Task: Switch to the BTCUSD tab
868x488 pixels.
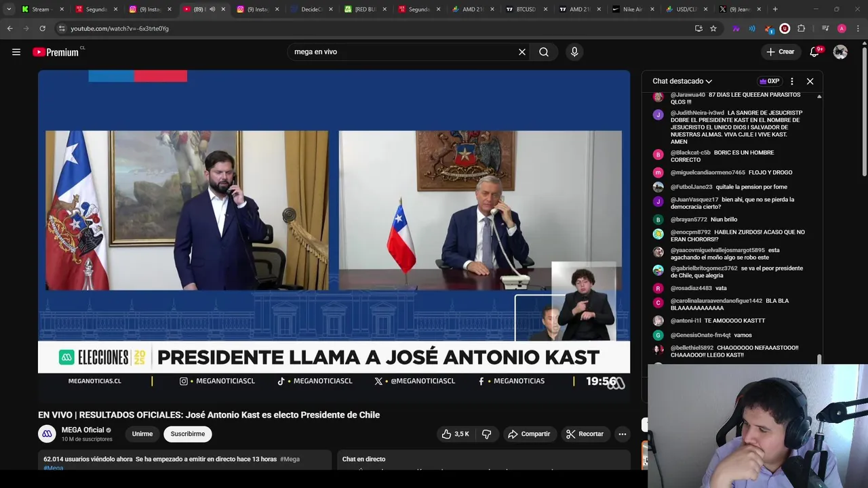Action: (x=526, y=9)
